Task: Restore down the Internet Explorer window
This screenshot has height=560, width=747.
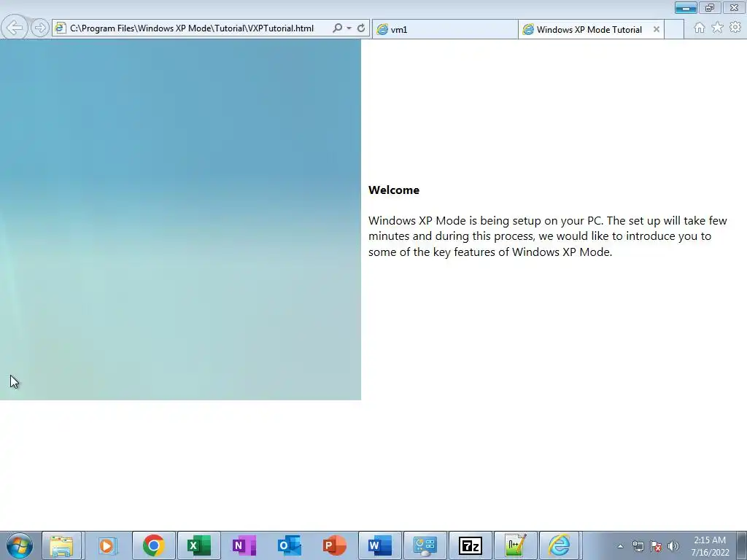Action: click(x=710, y=7)
